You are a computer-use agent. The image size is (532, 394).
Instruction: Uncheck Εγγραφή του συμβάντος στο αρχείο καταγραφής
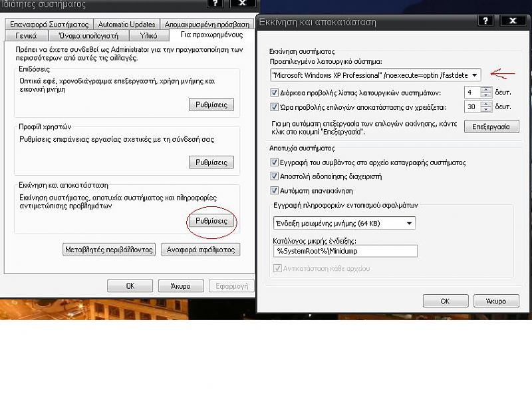[274, 162]
